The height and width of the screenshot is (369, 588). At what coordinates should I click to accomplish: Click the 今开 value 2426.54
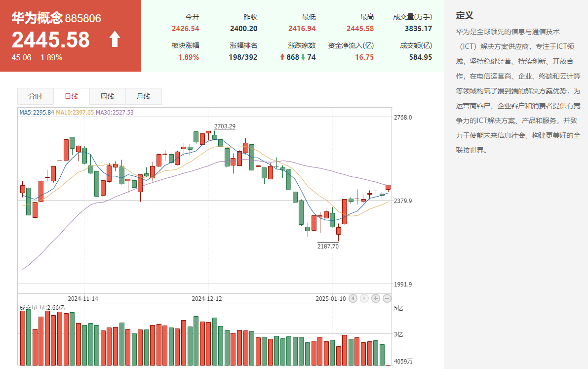(185, 29)
